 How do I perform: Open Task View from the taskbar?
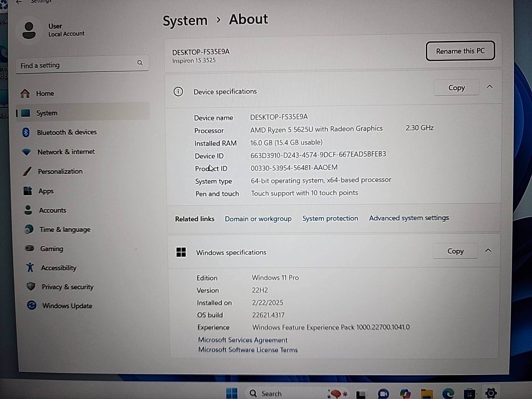361,395
